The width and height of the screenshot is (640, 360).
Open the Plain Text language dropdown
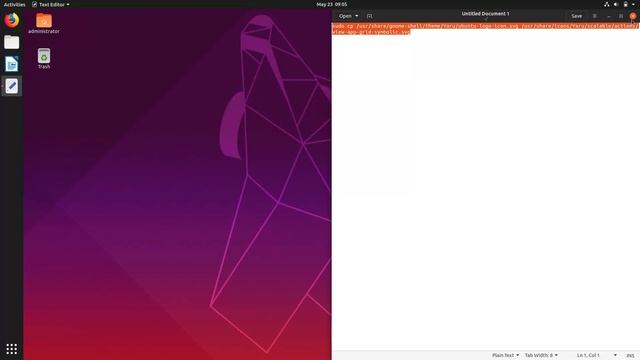tap(505, 355)
